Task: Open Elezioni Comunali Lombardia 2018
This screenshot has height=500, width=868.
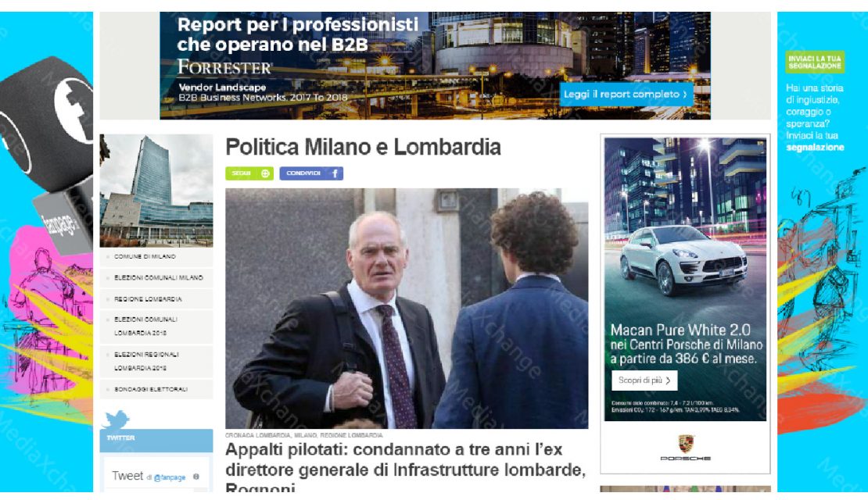Action: tap(156, 327)
